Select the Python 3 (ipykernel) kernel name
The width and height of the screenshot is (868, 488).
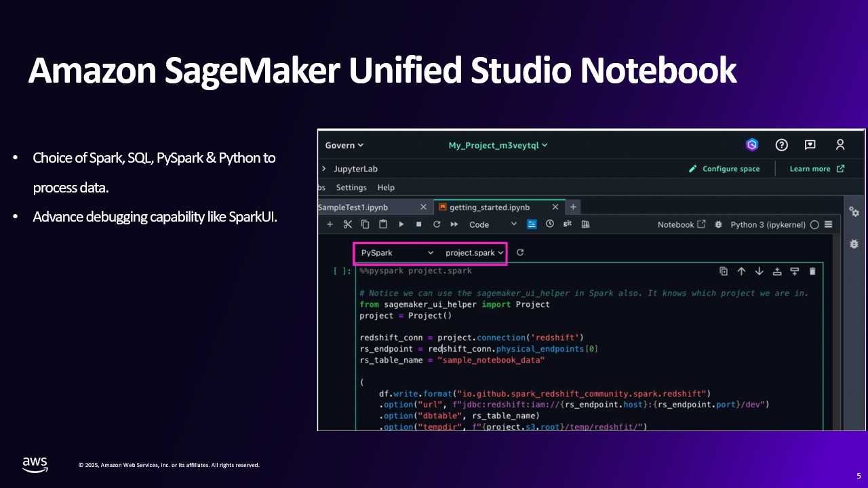click(768, 224)
